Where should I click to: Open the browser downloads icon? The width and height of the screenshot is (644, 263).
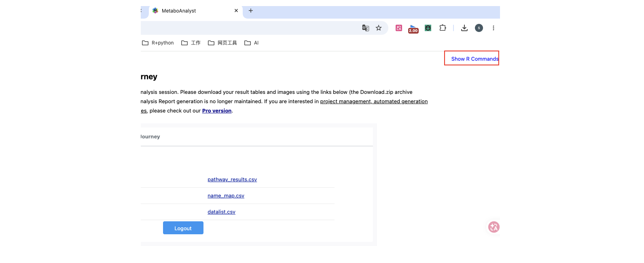coord(464,28)
